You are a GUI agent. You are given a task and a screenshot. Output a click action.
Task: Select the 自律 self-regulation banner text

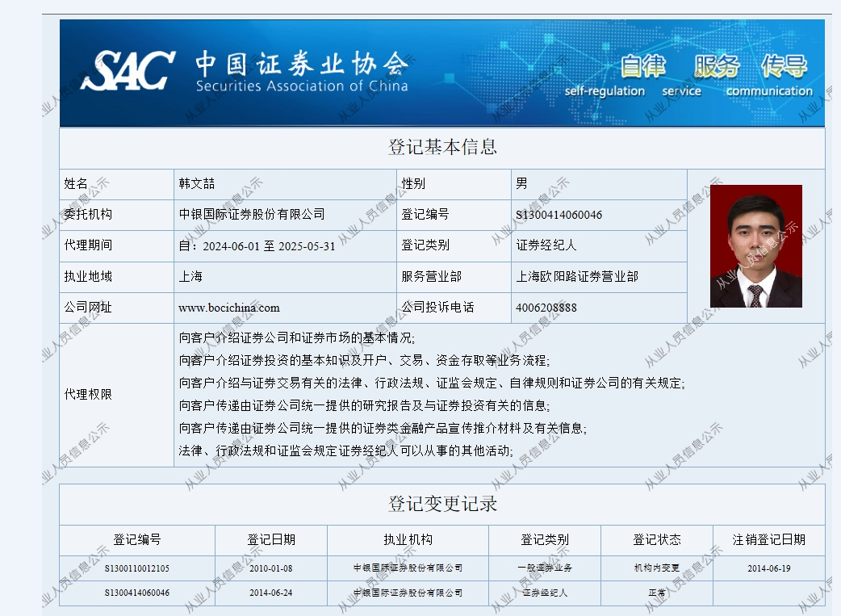(643, 66)
